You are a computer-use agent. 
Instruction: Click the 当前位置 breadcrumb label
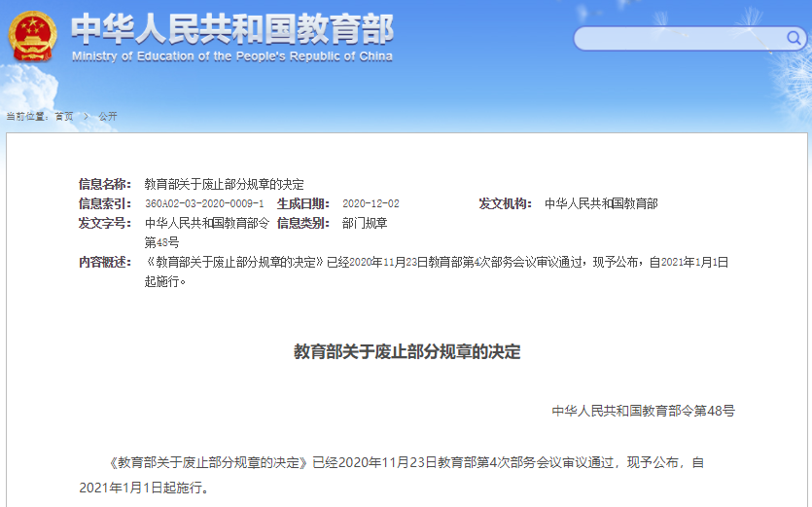(27, 117)
